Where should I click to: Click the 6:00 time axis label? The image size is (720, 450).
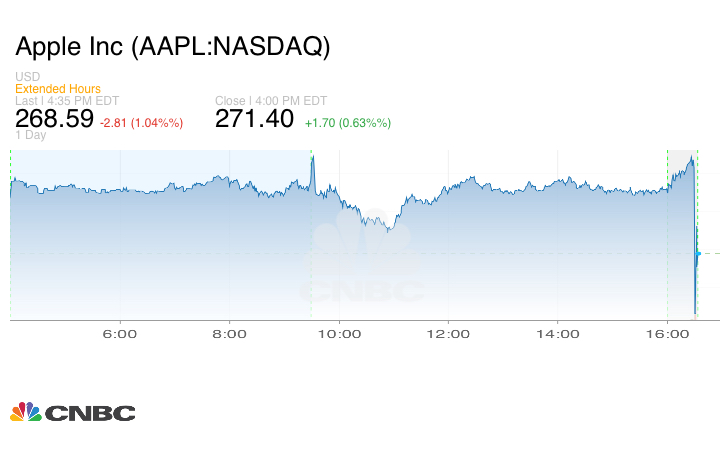click(x=120, y=333)
